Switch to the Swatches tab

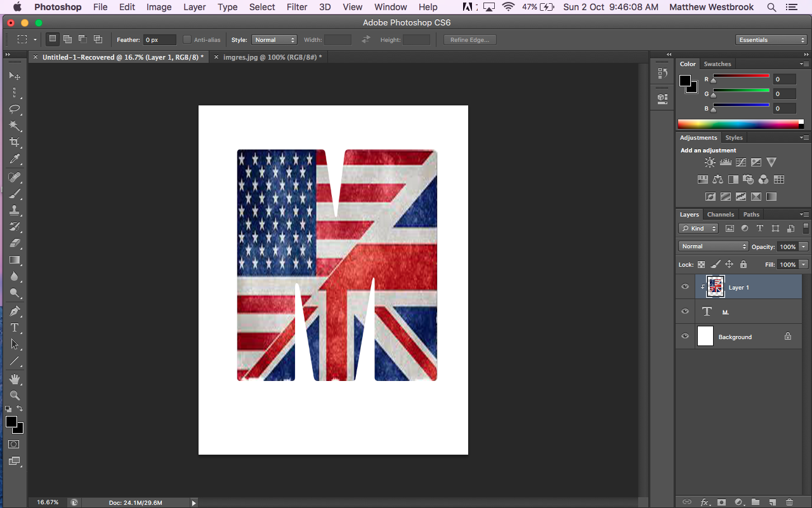(717, 64)
